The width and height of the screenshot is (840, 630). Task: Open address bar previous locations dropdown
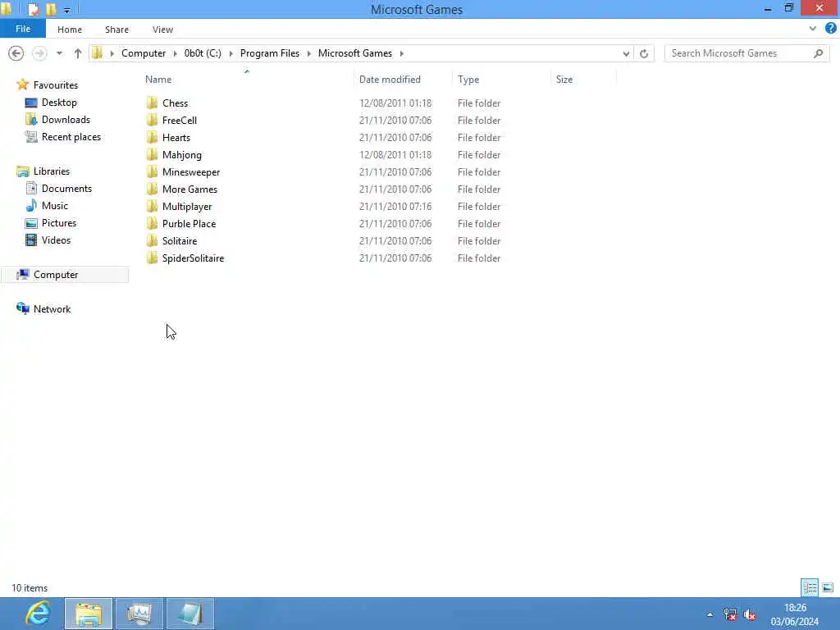click(626, 53)
